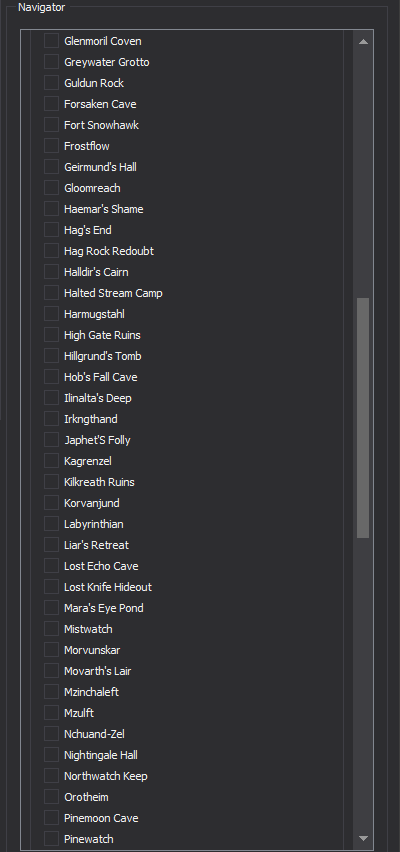This screenshot has height=852, width=400.
Task: Check the Halted Stream Camp box
Action: tap(52, 293)
